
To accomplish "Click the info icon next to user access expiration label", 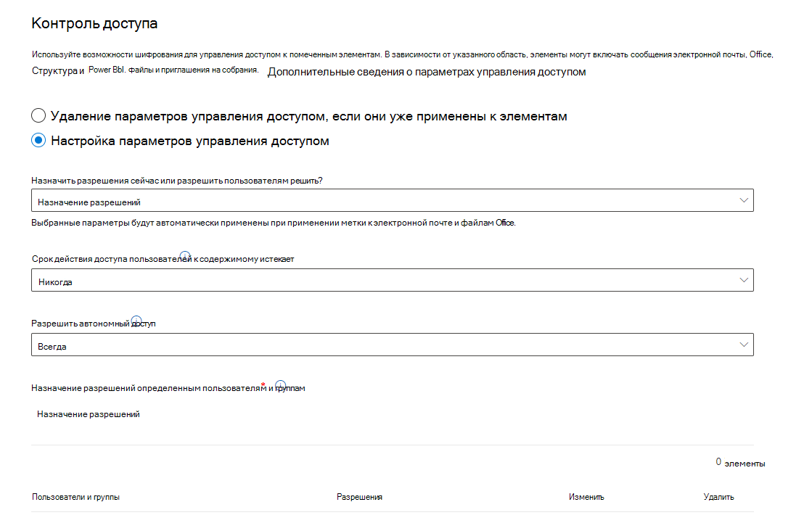I will pos(185,255).
